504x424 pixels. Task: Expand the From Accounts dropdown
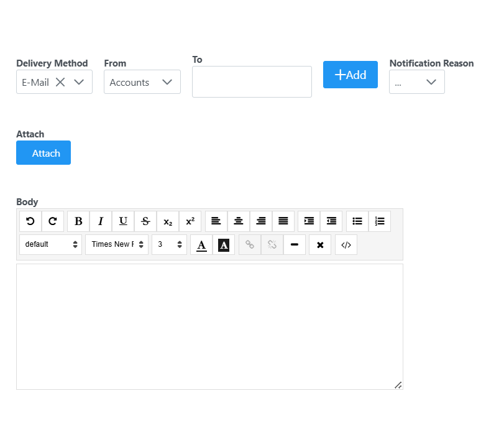pos(167,82)
